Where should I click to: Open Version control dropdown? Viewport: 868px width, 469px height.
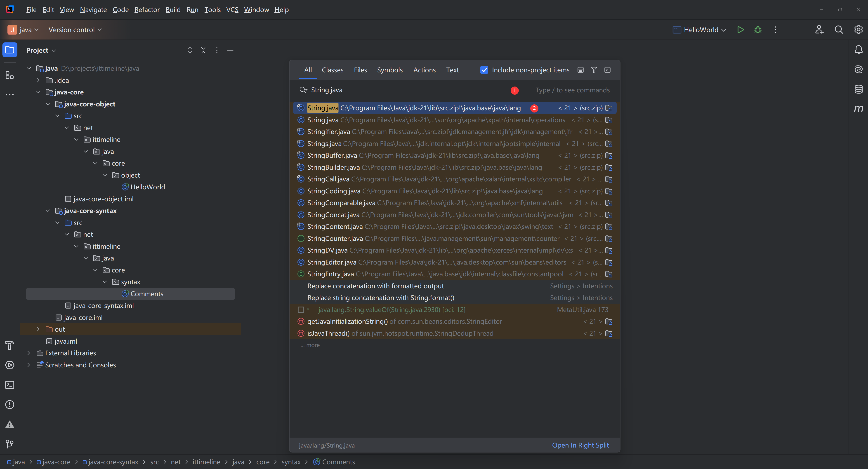click(75, 30)
